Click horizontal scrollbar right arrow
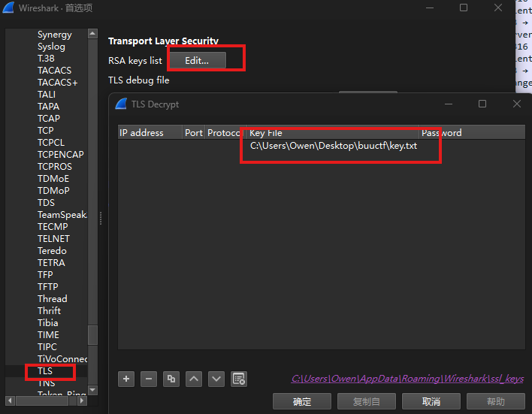532x414 pixels. 81,400
